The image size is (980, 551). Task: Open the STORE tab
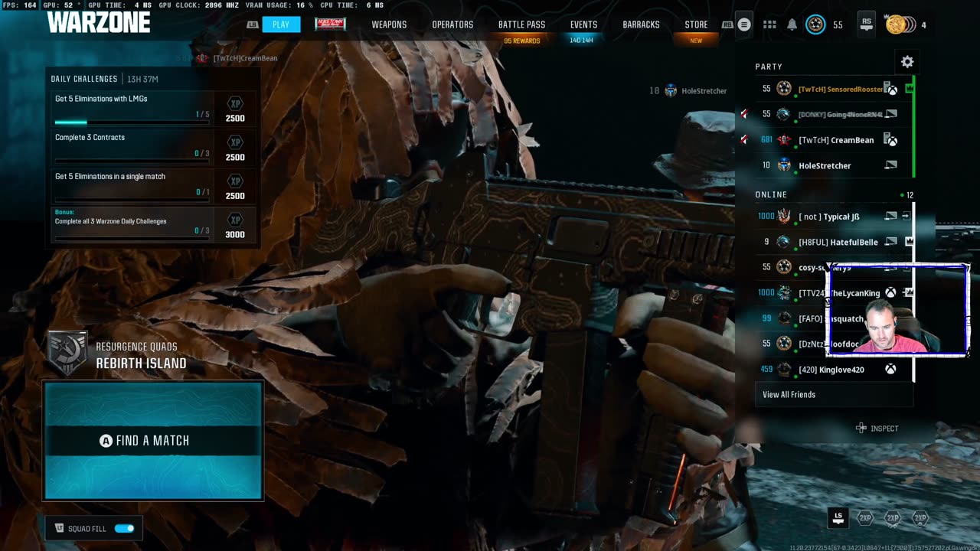pyautogui.click(x=696, y=24)
